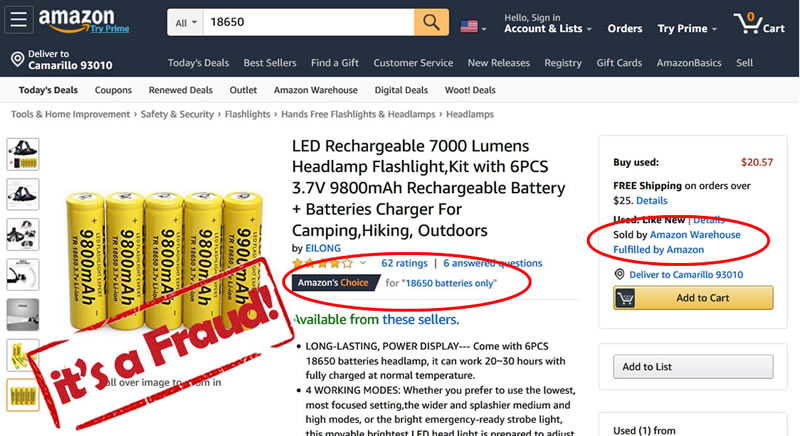Viewport: 800px width, 436px height.
Task: Click the star rating icons
Action: coord(321,263)
